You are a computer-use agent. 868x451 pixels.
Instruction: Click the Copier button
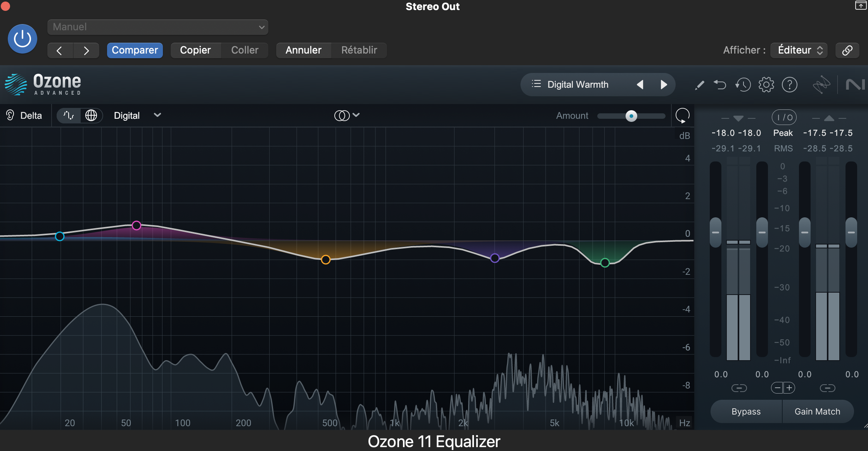click(195, 50)
